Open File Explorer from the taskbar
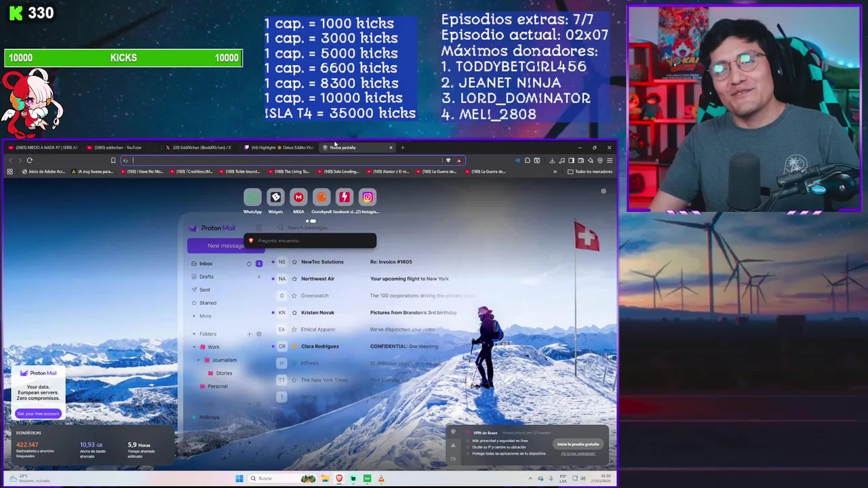This screenshot has height=488, width=868. (325, 479)
